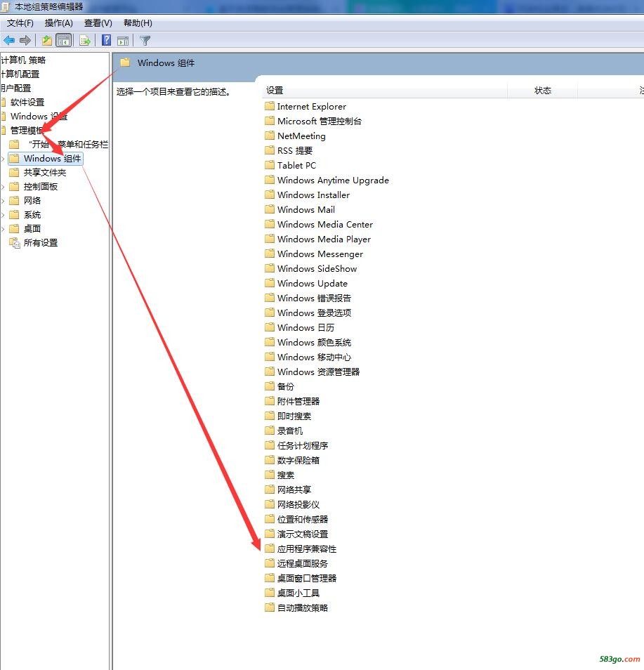Viewport: 644px width, 670px height.
Task: Click the Up one level folder icon
Action: pos(46,41)
